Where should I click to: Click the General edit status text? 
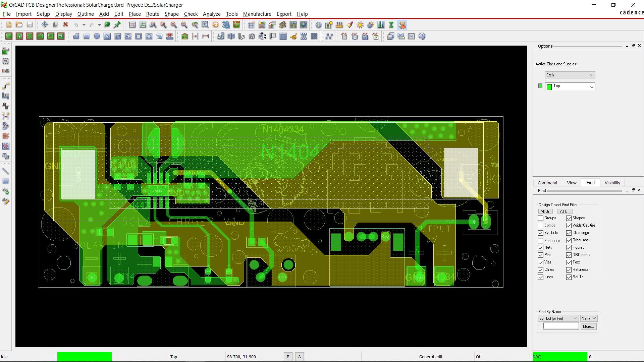point(431,357)
